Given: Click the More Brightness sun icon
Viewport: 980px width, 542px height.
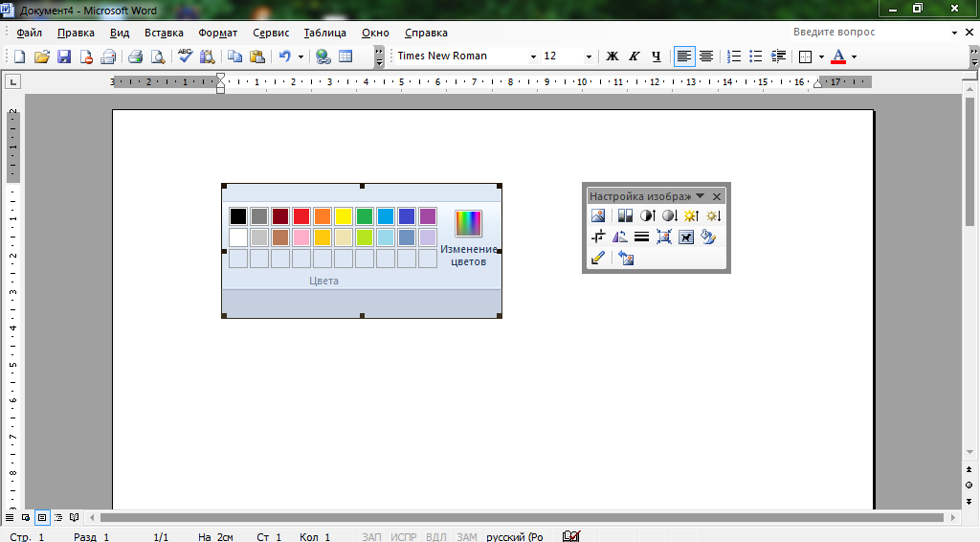Looking at the screenshot, I should [x=690, y=216].
